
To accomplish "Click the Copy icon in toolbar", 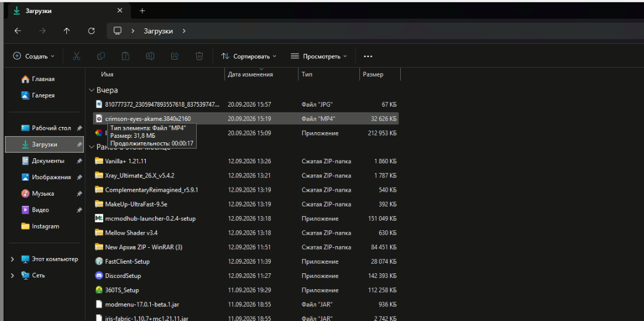I will (x=101, y=56).
